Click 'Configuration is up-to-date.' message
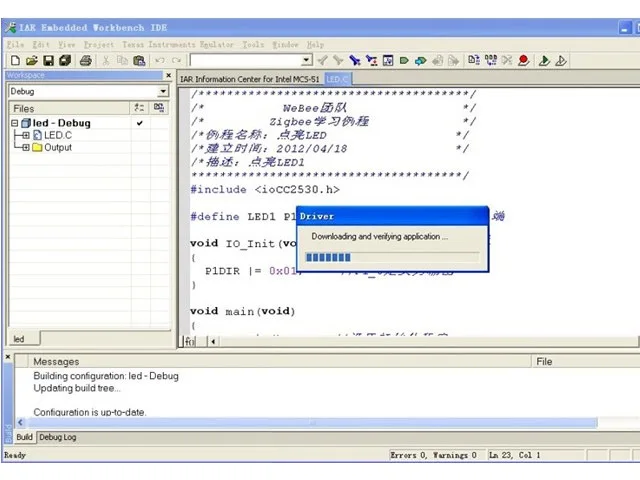This screenshot has width=640, height=480. point(90,412)
